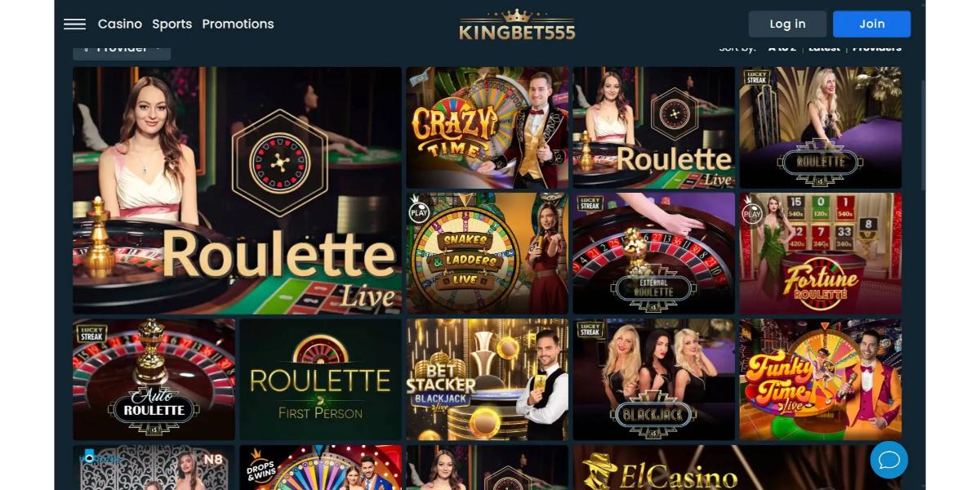Sort games by Latest
This screenshot has height=490, width=980.
pos(824,47)
